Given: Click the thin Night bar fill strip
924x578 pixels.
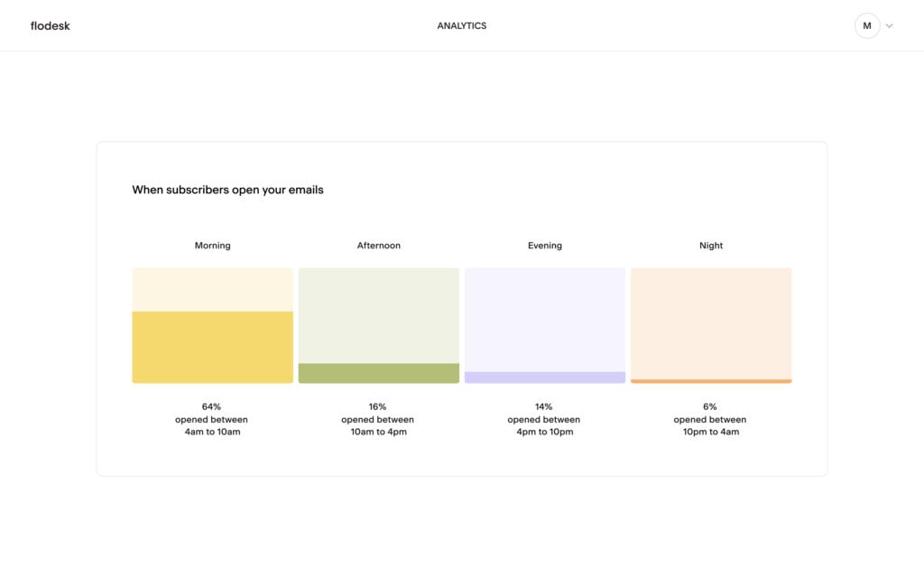Looking at the screenshot, I should (x=711, y=380).
